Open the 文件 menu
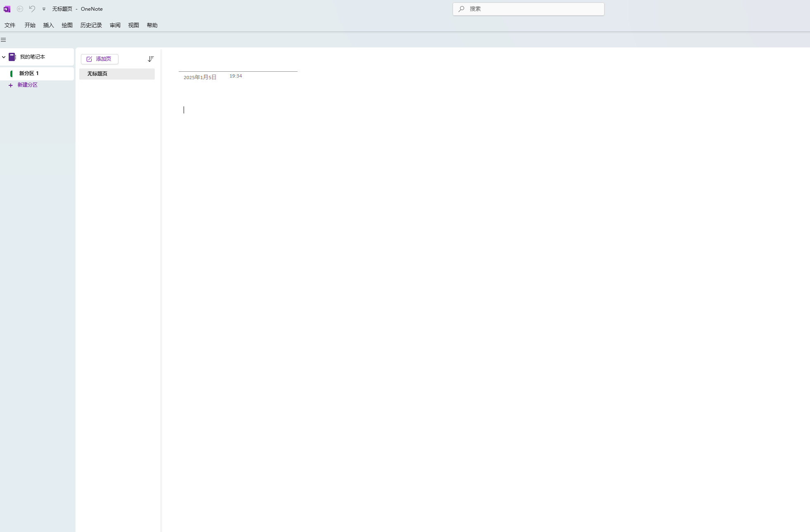This screenshot has height=532, width=810. click(x=10, y=25)
